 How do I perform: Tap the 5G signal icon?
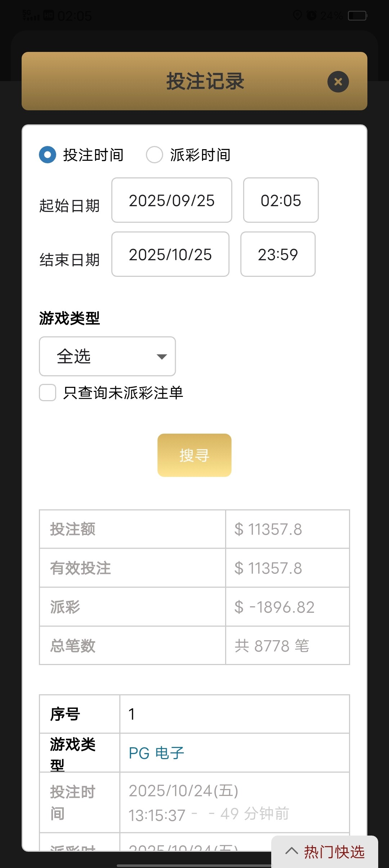pyautogui.click(x=31, y=15)
